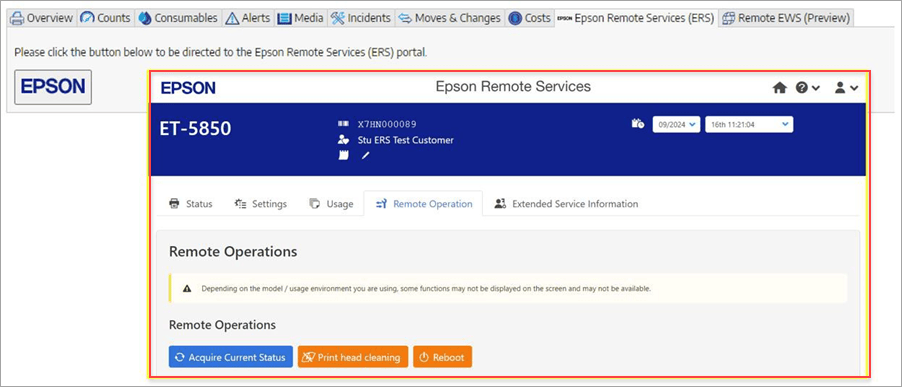Click the serial number barcode icon
The width and height of the screenshot is (902, 387).
pos(343,124)
